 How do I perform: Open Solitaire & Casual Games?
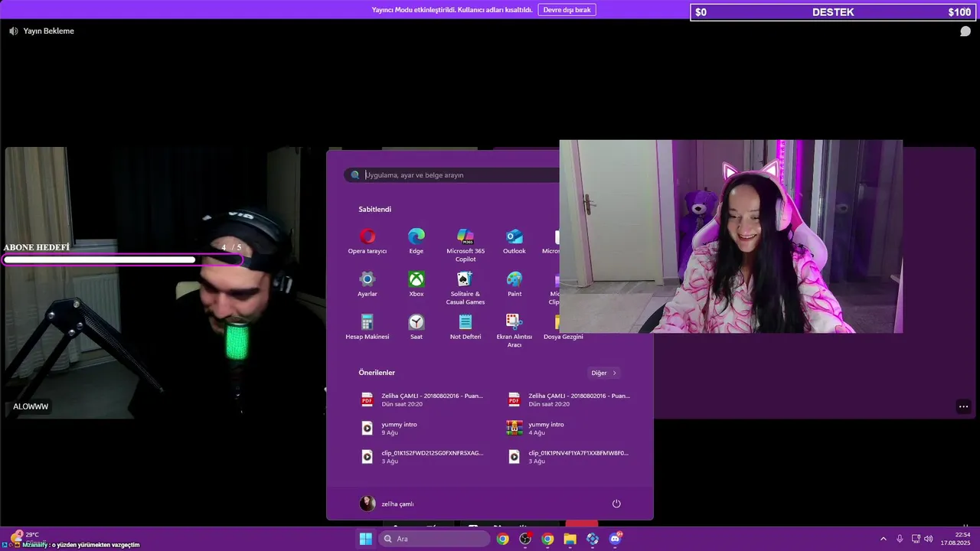pos(465,288)
